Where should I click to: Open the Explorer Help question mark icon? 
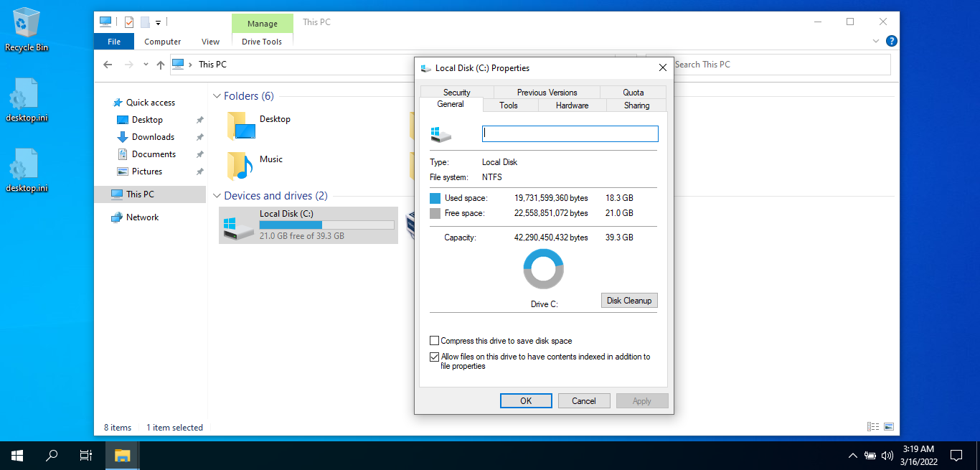point(892,42)
